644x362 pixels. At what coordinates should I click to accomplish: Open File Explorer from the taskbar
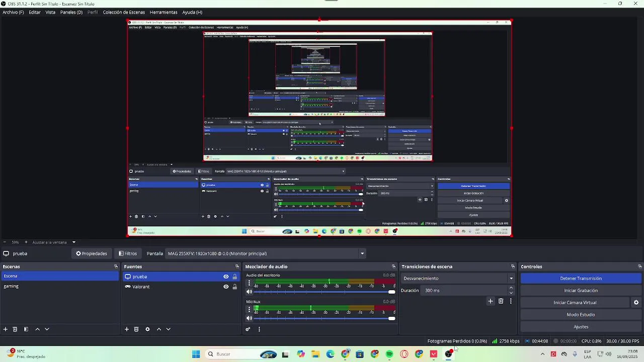click(x=315, y=354)
